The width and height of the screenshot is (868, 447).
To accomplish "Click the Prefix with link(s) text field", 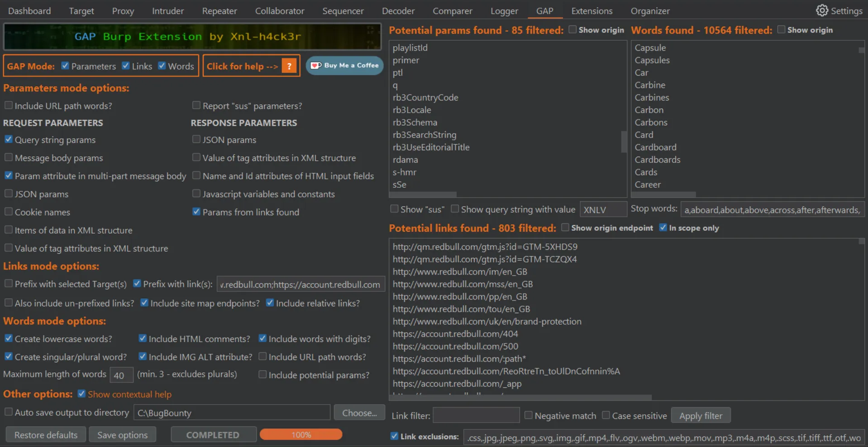I will click(x=300, y=284).
